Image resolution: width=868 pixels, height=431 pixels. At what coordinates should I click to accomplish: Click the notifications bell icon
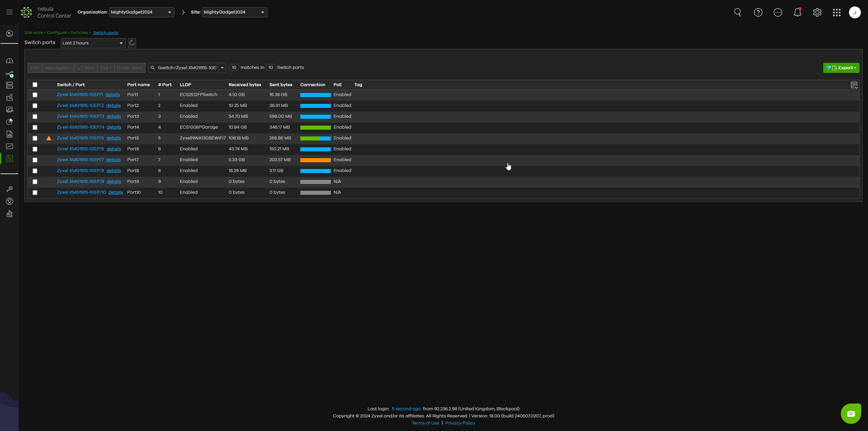click(797, 13)
